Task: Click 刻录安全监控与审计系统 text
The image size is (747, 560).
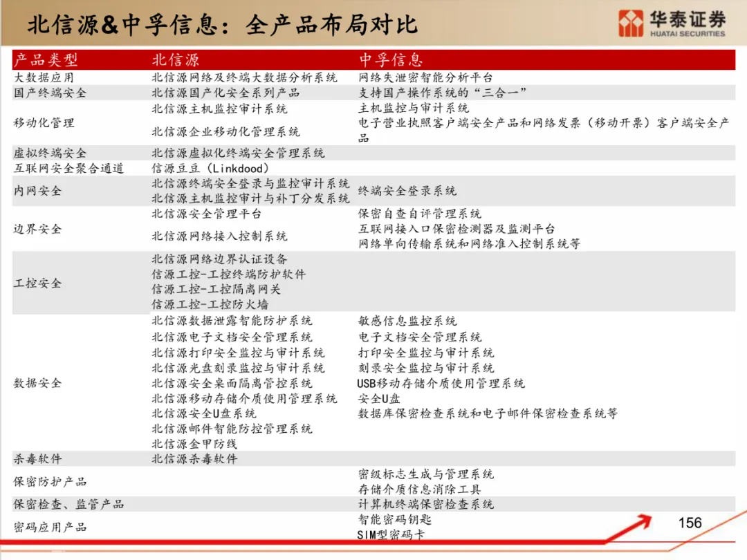Action: coord(426,368)
